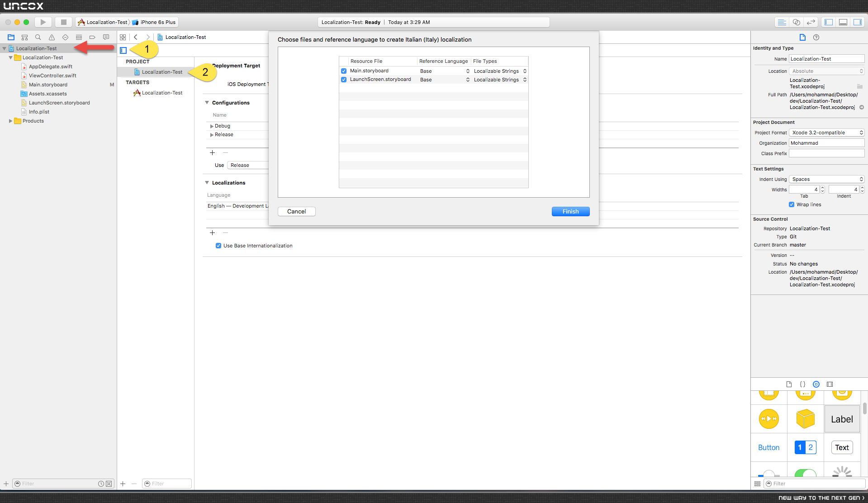Go back in editor history

(136, 37)
